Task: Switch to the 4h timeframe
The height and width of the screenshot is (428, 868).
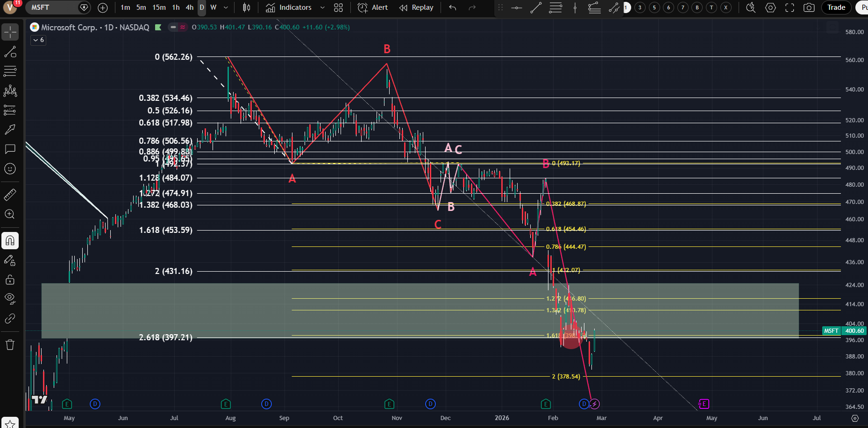Action: point(189,7)
